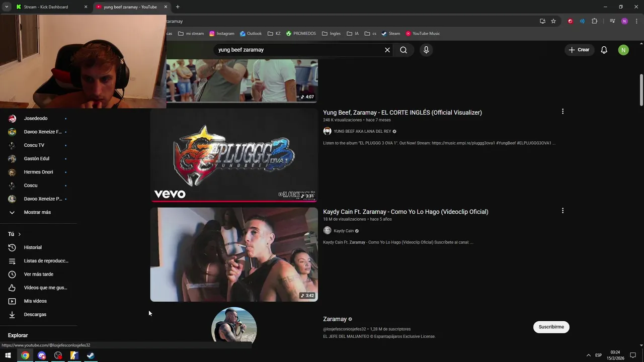Open Steam bookmark
The width and height of the screenshot is (644, 362).
click(391, 34)
